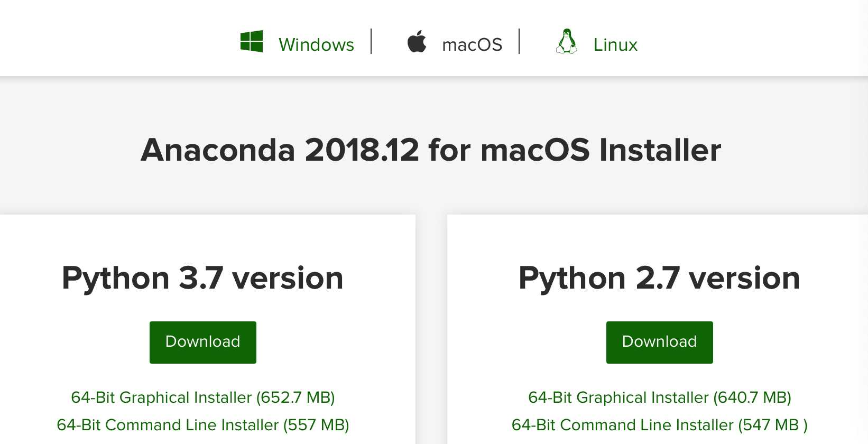Viewport: 868px width, 444px height.
Task: Download the Python 2.7 version
Action: (659, 342)
